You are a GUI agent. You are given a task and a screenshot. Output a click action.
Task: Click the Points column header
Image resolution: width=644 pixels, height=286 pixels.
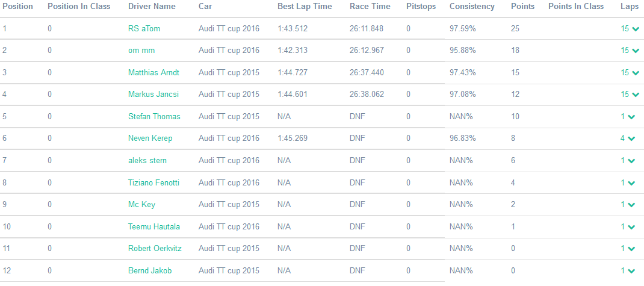click(522, 7)
